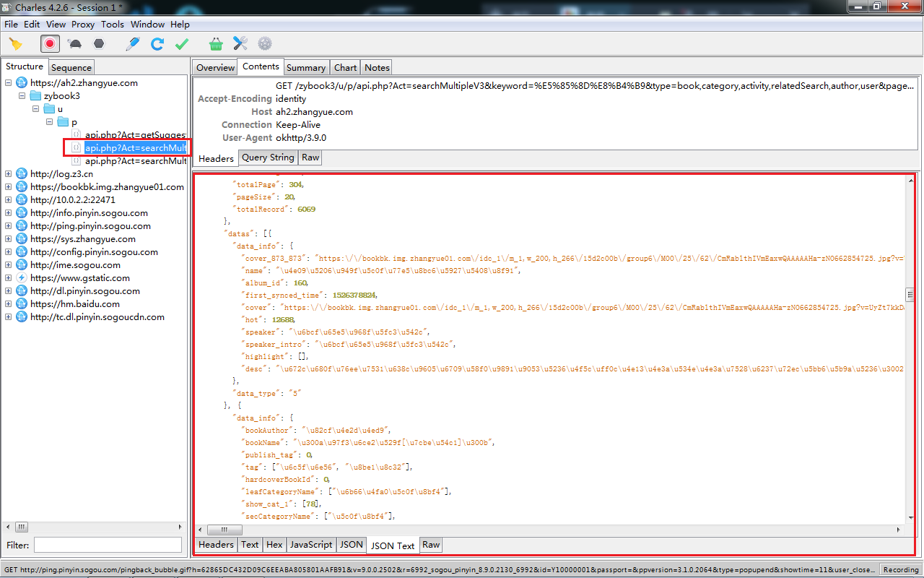This screenshot has width=924, height=578.
Task: Collapse the zybook3 folder node
Action: pyautogui.click(x=22, y=96)
